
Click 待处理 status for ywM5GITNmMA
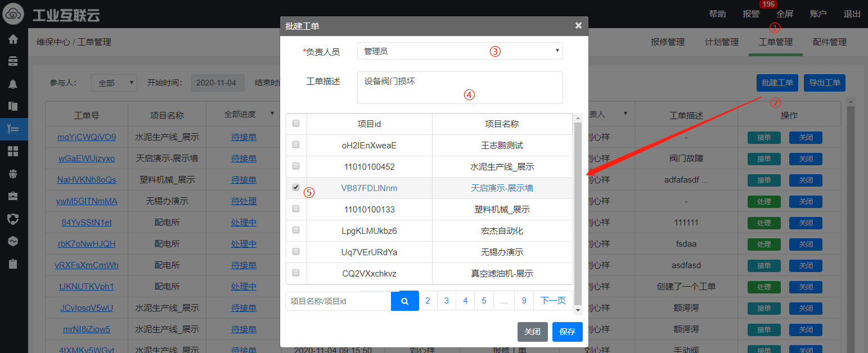tap(244, 201)
